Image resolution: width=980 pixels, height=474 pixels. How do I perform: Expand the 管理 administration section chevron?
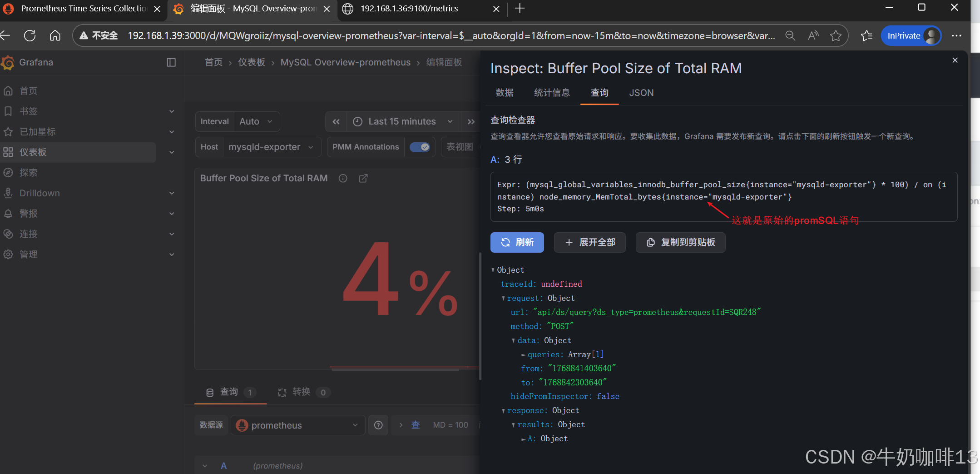point(172,254)
